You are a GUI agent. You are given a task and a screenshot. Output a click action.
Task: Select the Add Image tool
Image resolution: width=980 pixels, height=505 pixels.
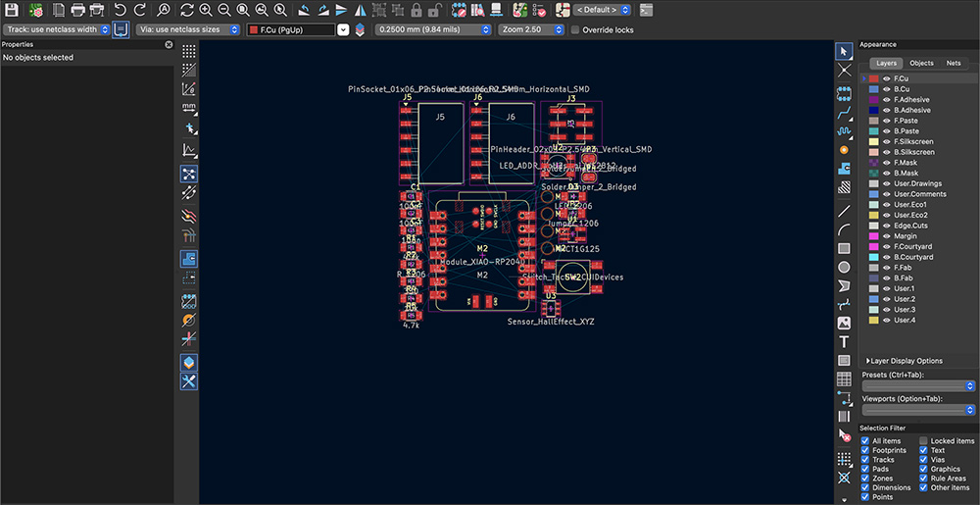[844, 324]
